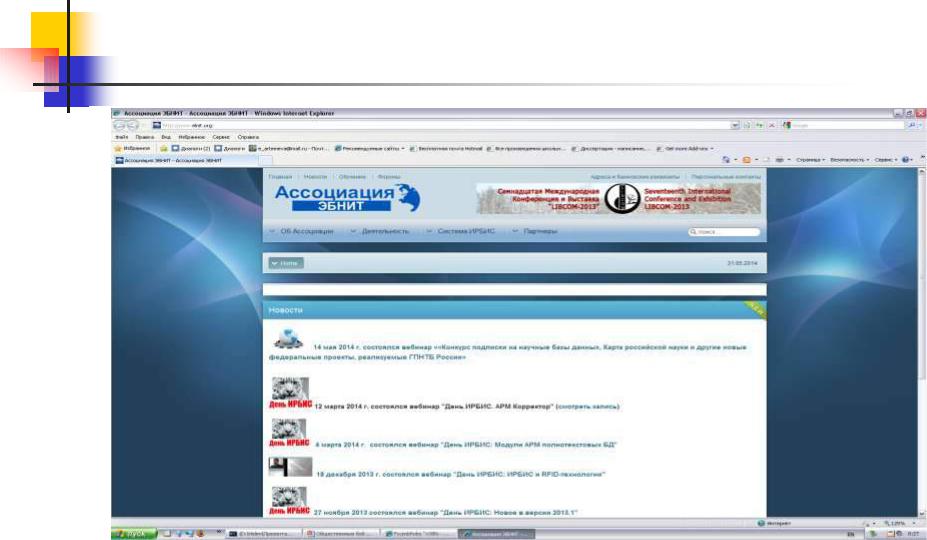Click the Home breadcrumb button
The width and height of the screenshot is (927, 540).
click(286, 263)
